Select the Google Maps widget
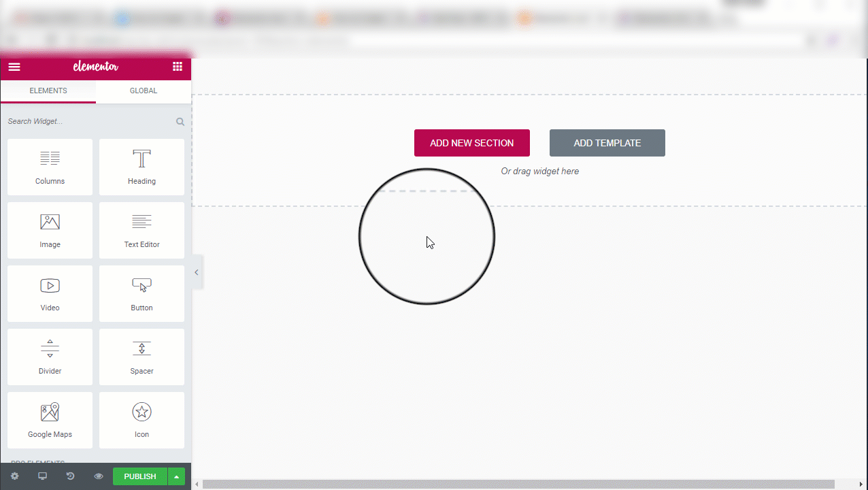868x490 pixels. (x=50, y=420)
